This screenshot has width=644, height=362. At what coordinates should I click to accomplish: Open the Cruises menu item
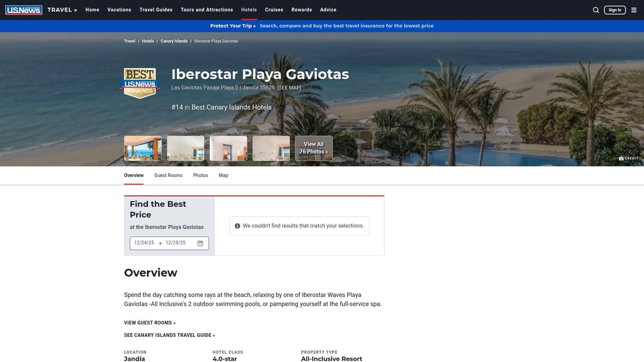pos(274,9)
